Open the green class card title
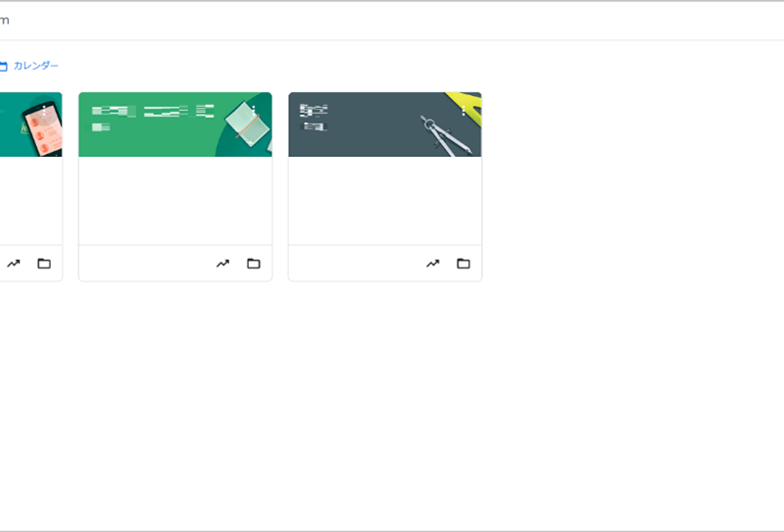This screenshot has height=532, width=784. (153, 111)
